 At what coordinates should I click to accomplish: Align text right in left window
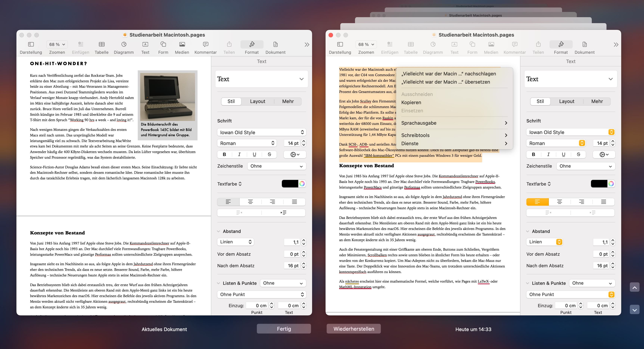click(x=272, y=202)
